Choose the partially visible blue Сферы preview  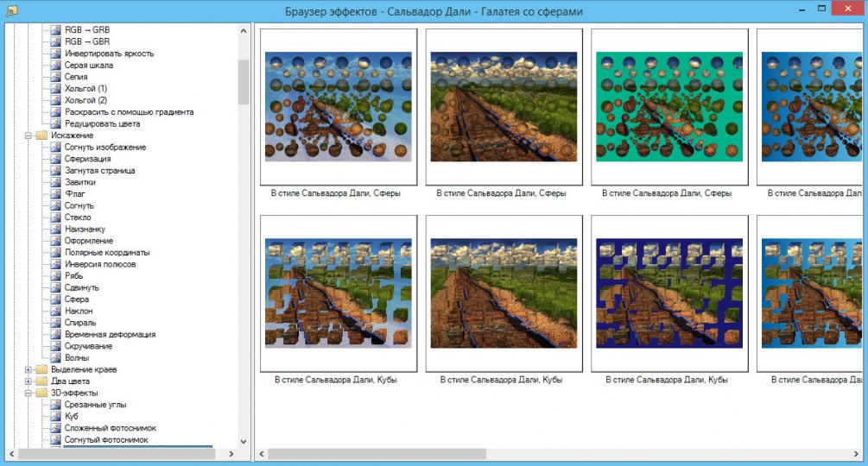point(810,107)
